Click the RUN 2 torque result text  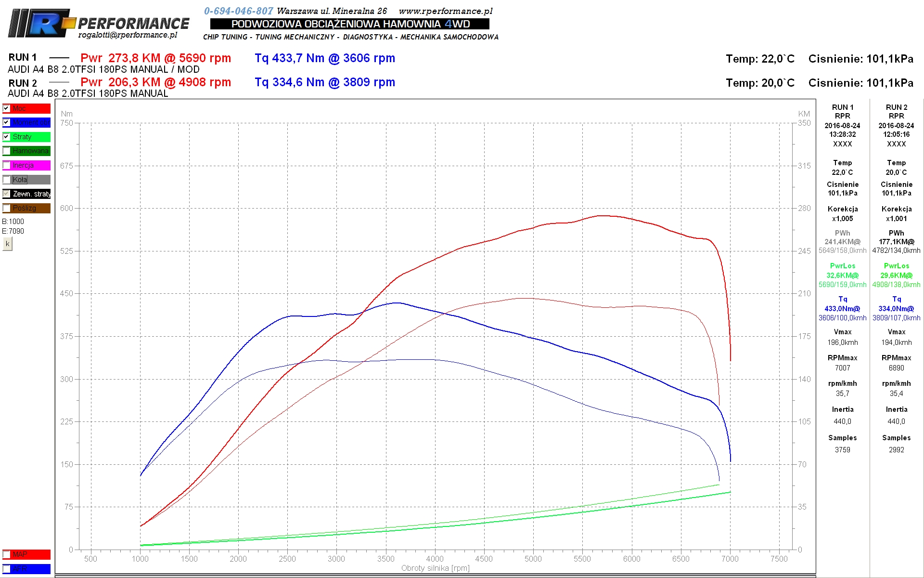coord(325,82)
